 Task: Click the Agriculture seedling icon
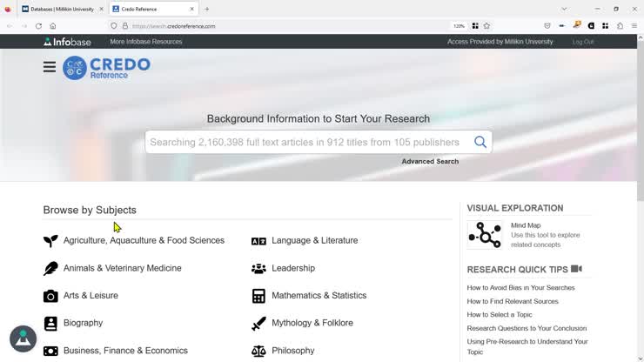pos(50,241)
